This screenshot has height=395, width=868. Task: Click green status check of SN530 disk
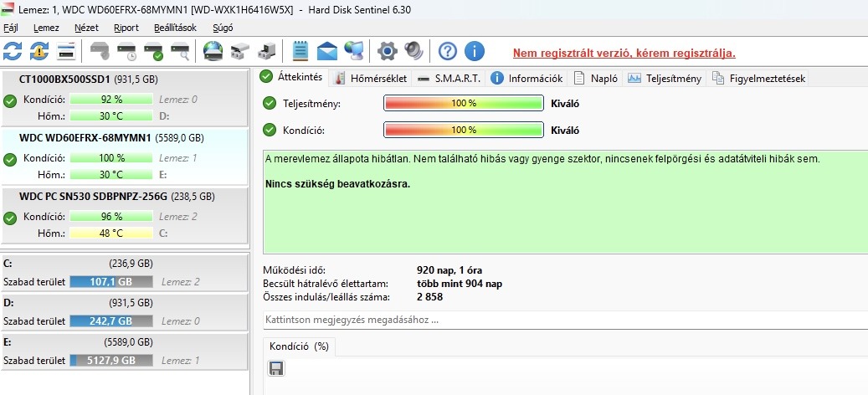click(10, 218)
